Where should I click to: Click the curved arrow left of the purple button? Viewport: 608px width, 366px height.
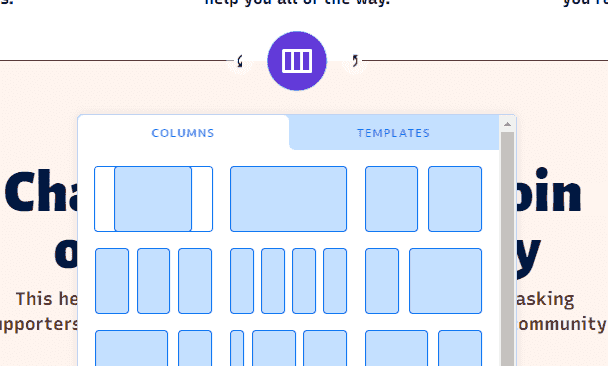pos(240,61)
